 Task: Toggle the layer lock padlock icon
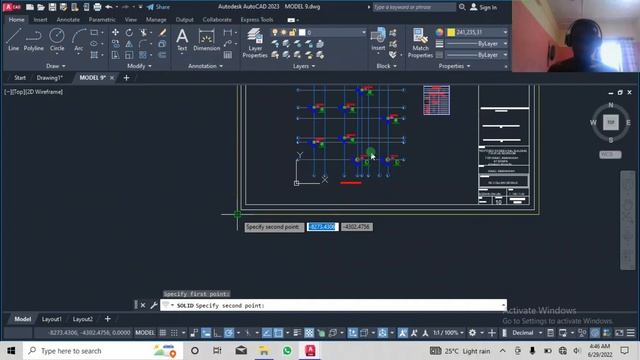pyautogui.click(x=292, y=32)
